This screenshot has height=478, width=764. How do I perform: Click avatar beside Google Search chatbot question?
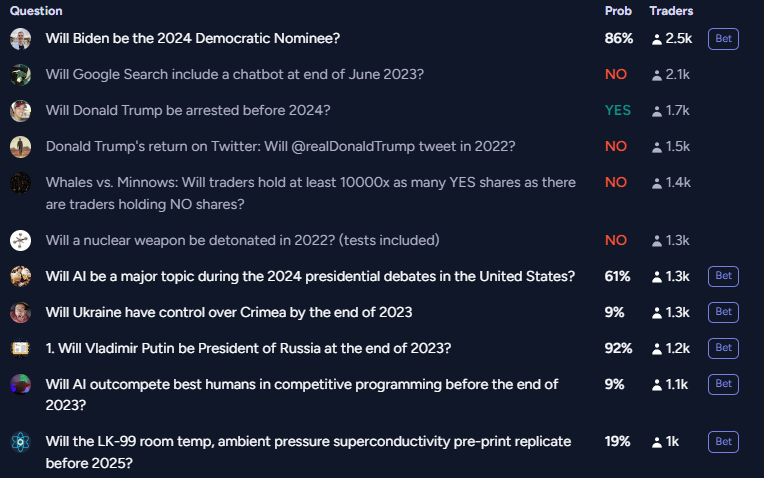pos(20,75)
